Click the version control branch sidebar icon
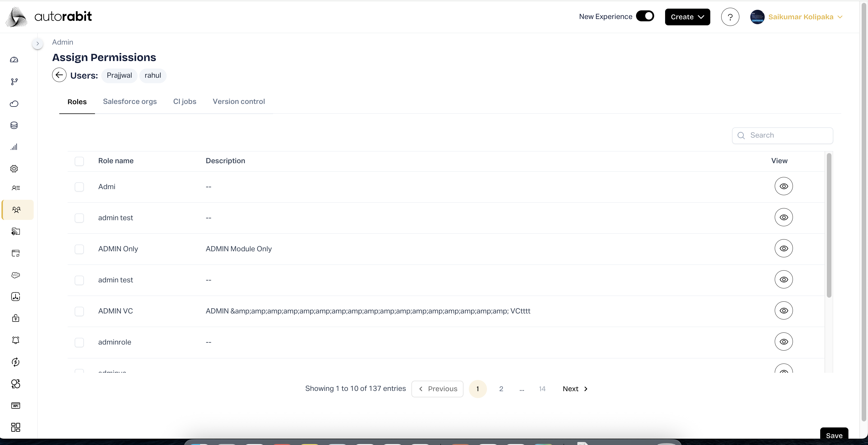This screenshot has height=445, width=868. [x=14, y=81]
